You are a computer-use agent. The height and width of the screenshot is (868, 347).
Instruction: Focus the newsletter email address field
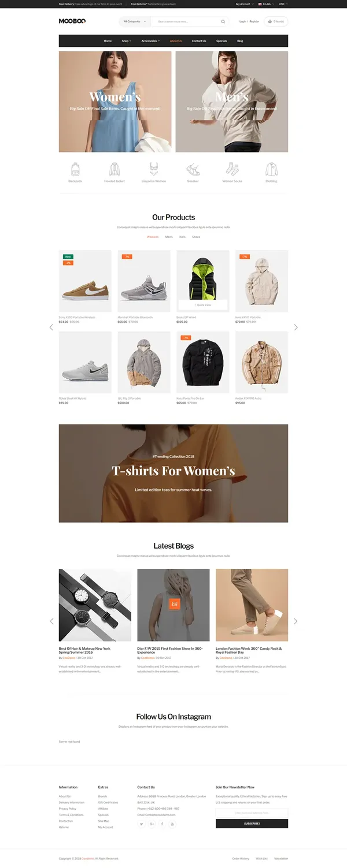coord(252,813)
